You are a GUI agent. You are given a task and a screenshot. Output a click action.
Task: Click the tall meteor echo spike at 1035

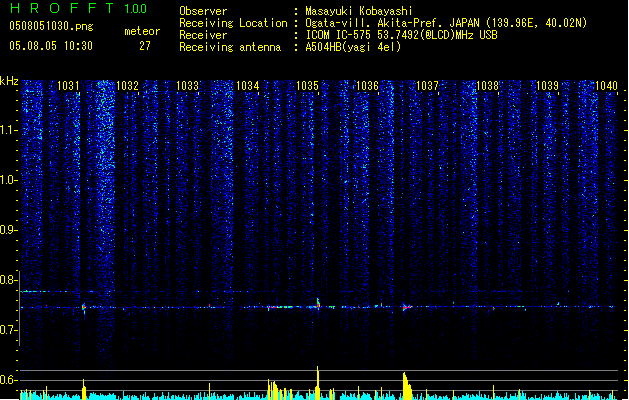coord(318,304)
